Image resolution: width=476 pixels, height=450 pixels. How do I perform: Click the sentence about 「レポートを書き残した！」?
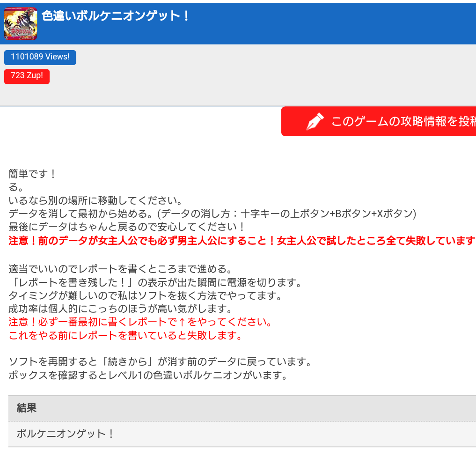pyautogui.click(x=155, y=283)
